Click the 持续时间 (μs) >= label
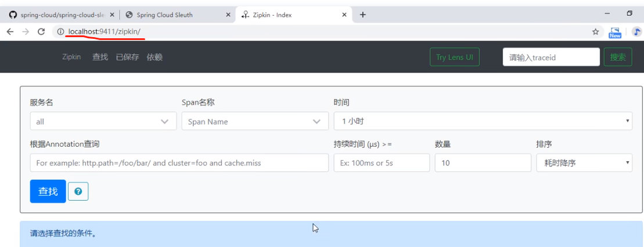Screen dimensions: 644x247 [x=363, y=144]
